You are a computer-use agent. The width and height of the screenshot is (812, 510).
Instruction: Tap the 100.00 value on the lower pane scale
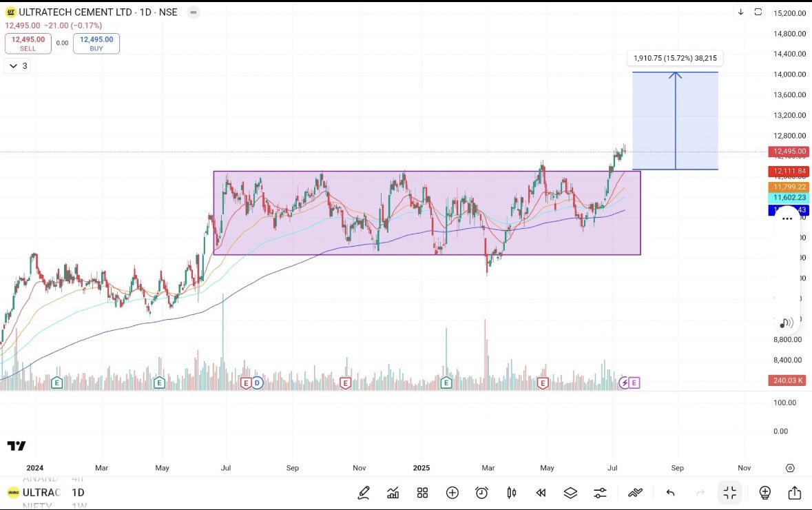pos(784,402)
